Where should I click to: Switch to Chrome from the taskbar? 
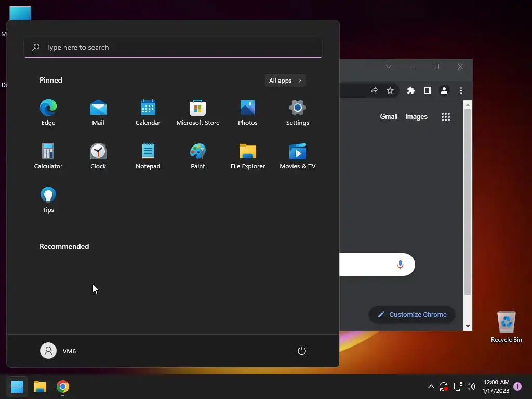(x=63, y=387)
